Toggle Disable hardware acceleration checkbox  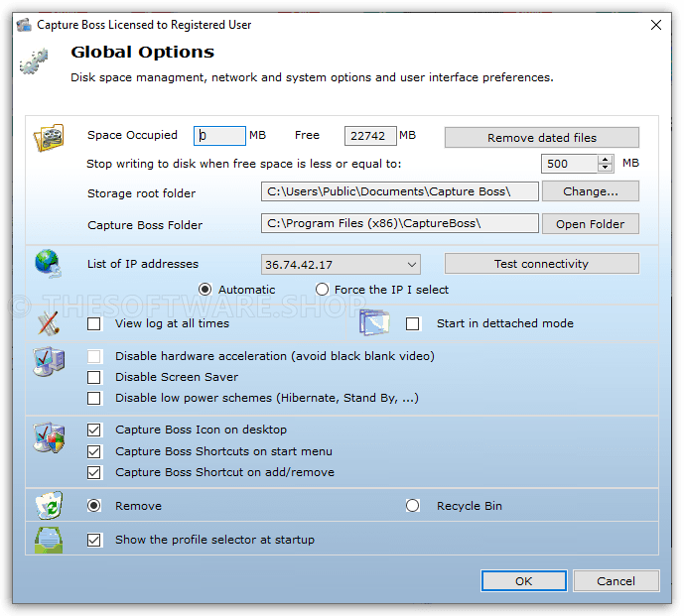(x=93, y=356)
